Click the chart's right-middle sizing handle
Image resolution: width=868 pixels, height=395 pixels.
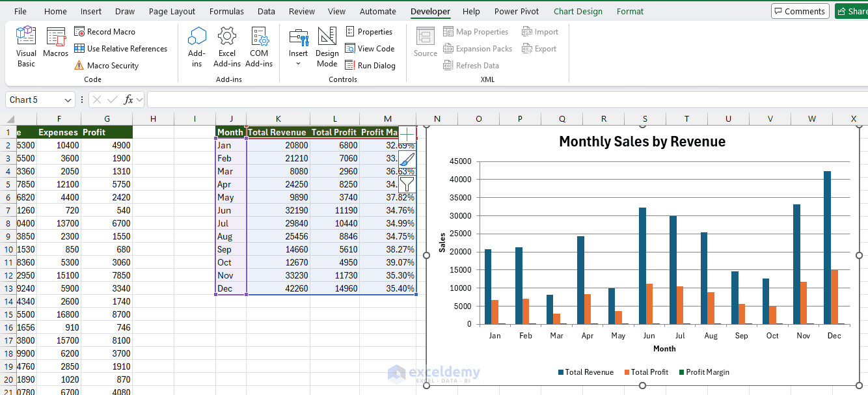pyautogui.click(x=859, y=255)
